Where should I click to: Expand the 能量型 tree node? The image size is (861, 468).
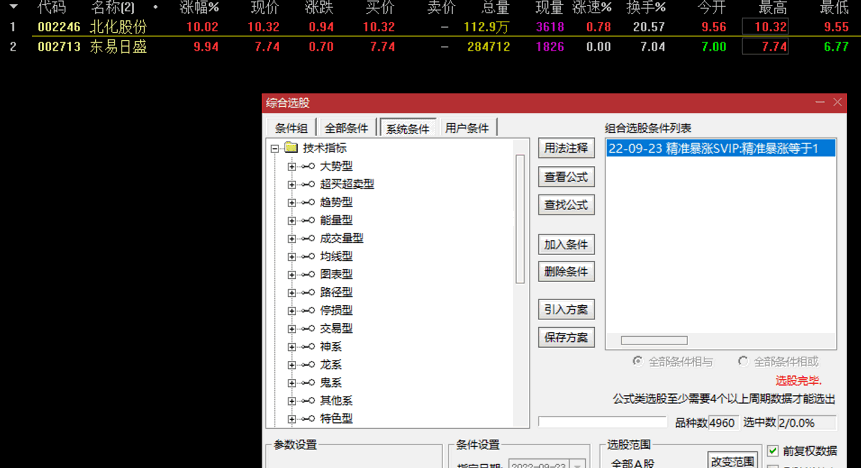(292, 221)
